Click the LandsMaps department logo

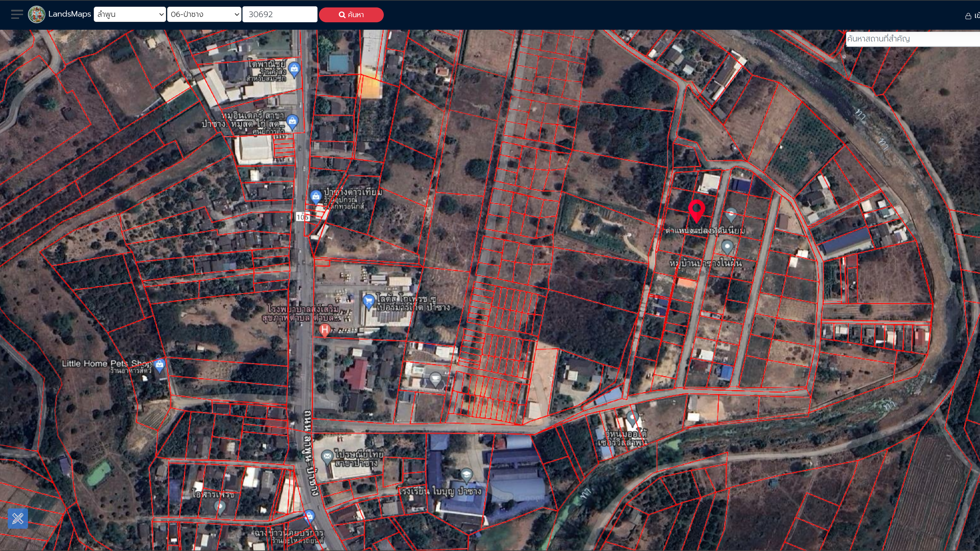(37, 15)
